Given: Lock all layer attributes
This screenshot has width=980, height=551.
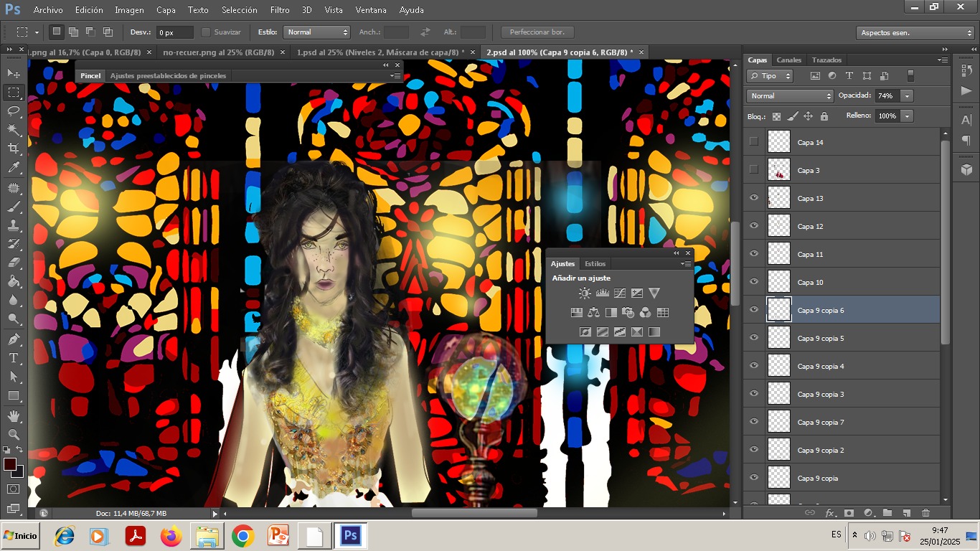Looking at the screenshot, I should (824, 116).
